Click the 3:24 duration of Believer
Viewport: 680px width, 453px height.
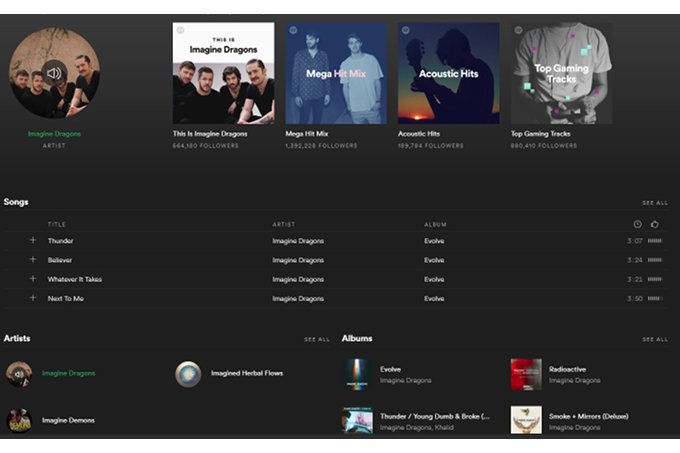634,260
